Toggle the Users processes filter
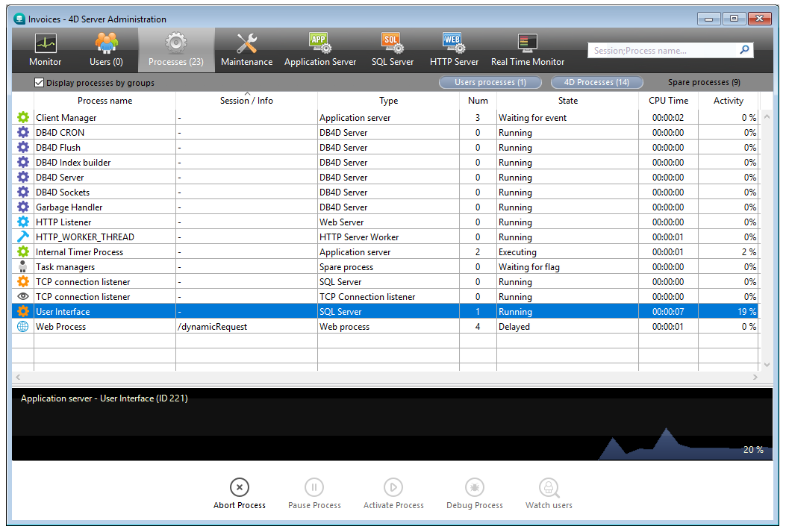Screen dimensions: 786x532 coord(490,82)
